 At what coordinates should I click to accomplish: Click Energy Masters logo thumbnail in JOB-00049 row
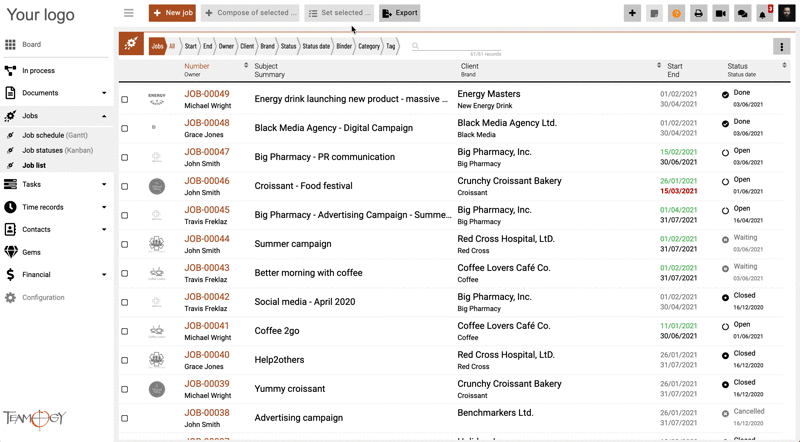tap(157, 99)
